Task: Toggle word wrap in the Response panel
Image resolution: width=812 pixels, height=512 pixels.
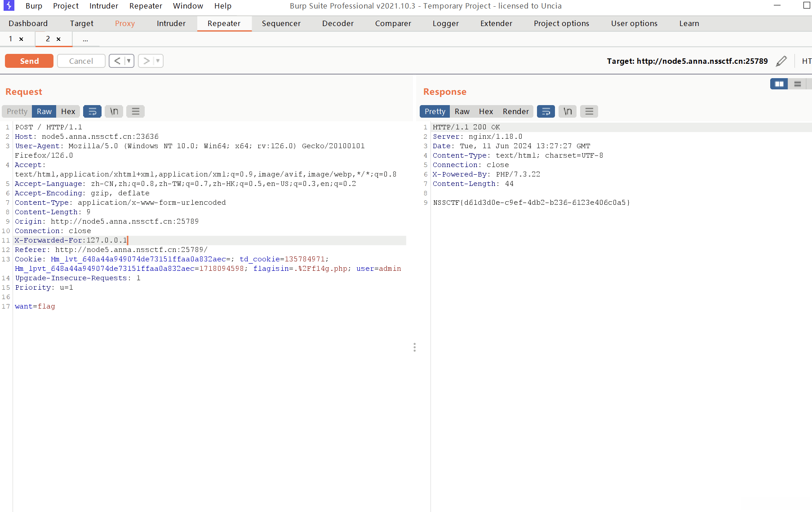Action: point(546,111)
